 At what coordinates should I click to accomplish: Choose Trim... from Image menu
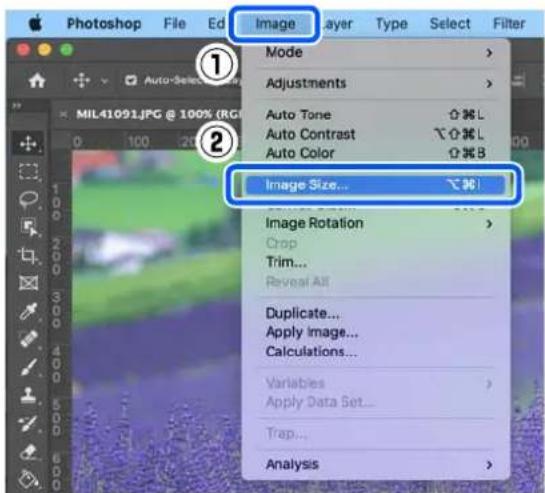click(376, 262)
